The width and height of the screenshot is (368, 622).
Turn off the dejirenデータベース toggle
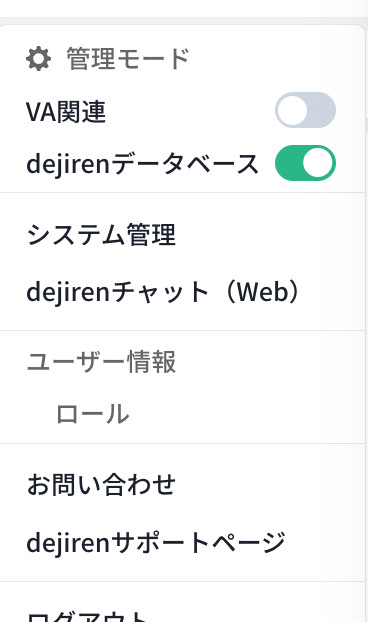coord(305,163)
